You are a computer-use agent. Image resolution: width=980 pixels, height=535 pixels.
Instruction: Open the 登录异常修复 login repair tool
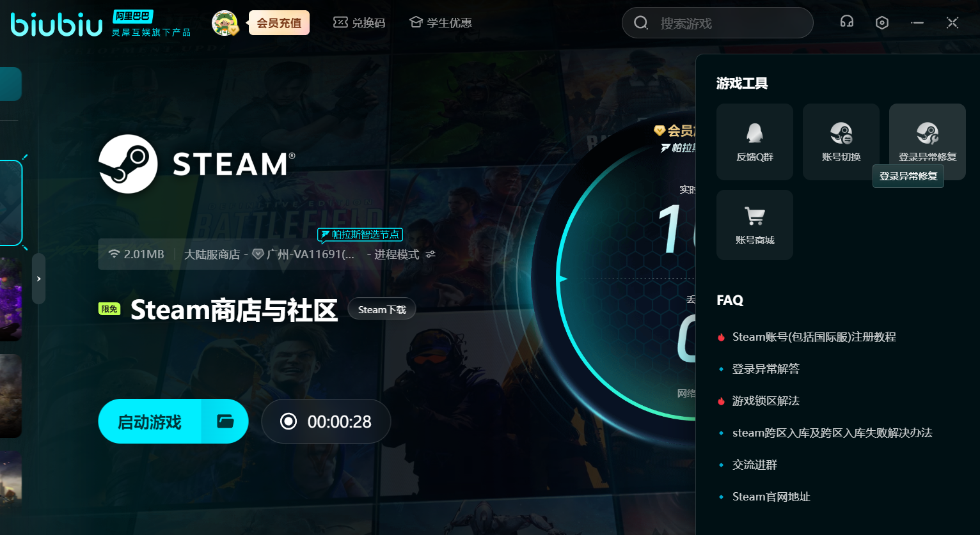point(927,141)
